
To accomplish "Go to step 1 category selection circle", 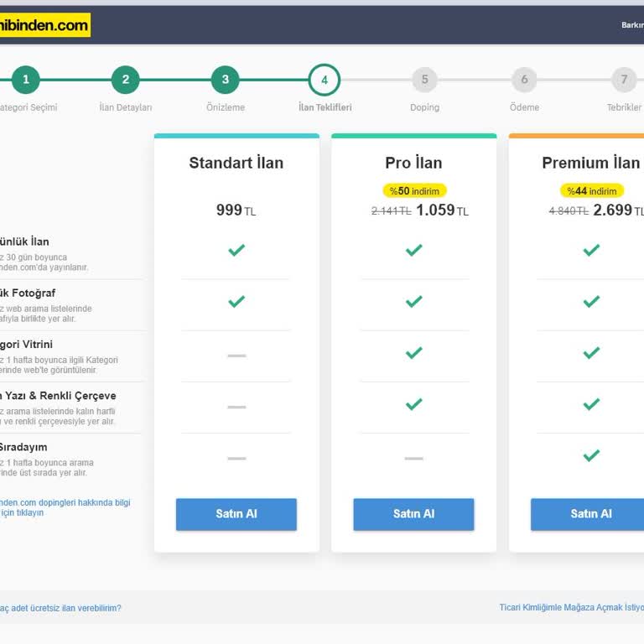I will coord(26,80).
